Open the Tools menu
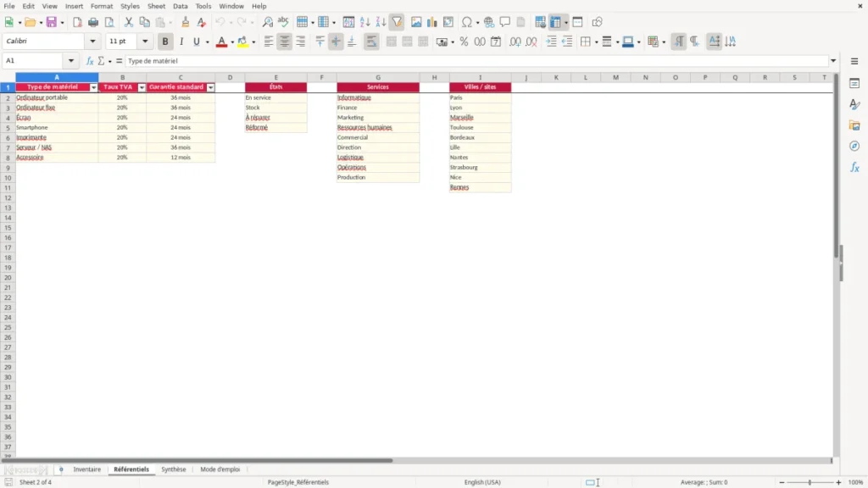 (203, 6)
